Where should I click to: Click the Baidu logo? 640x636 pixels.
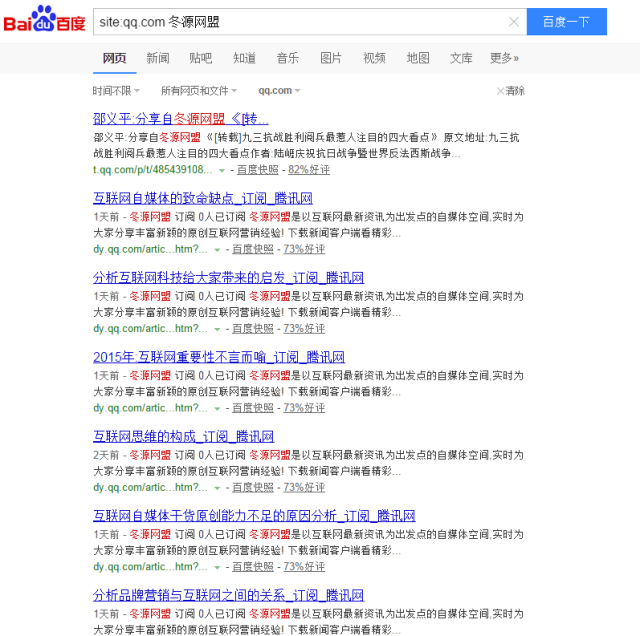point(44,21)
